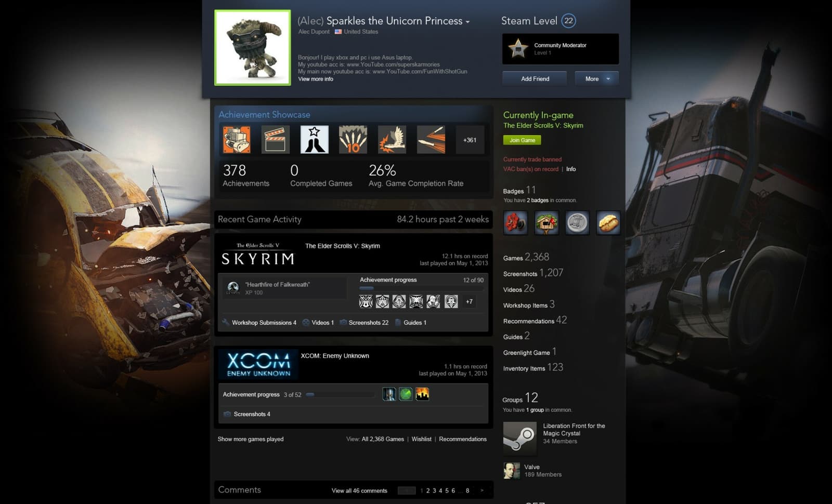The height and width of the screenshot is (504, 832).
Task: Open the Liberation Front group Steam icon
Action: (x=519, y=438)
